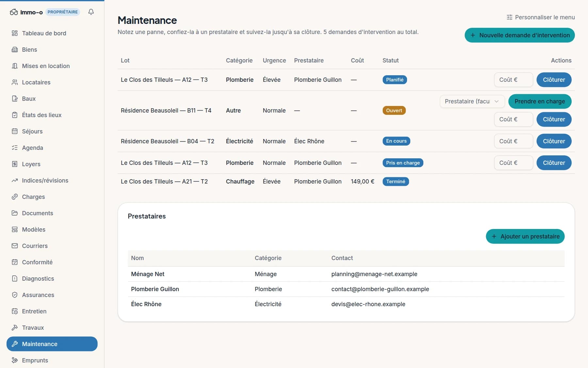Open Mises en location menu
The width and height of the screenshot is (588, 368).
(x=52, y=66)
